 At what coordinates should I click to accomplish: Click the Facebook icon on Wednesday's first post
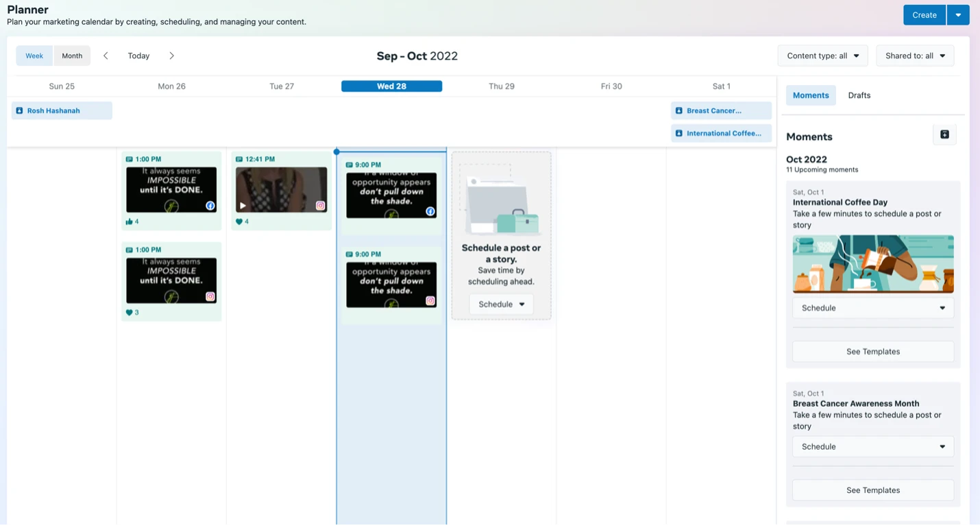[430, 211]
